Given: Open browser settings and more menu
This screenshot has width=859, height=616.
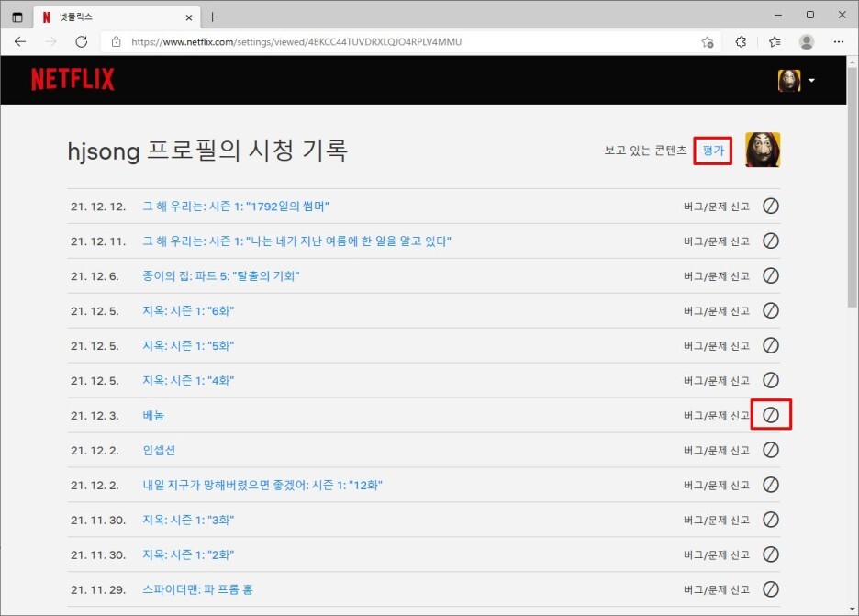Looking at the screenshot, I should pyautogui.click(x=838, y=41).
